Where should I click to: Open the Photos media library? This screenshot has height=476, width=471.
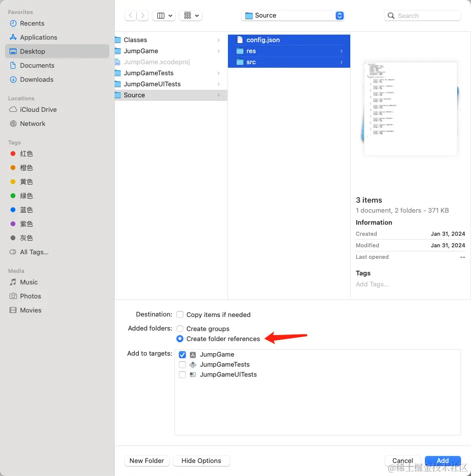pyautogui.click(x=57, y=296)
